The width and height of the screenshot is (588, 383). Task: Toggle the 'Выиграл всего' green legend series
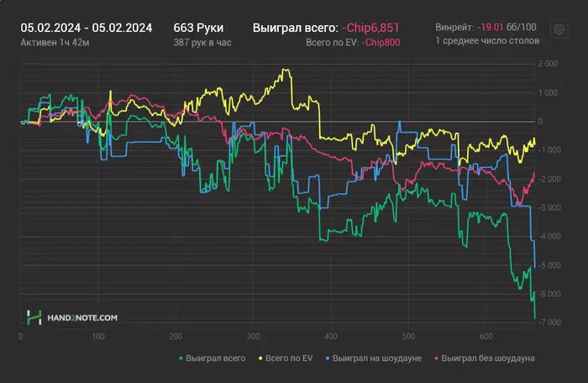pos(213,359)
